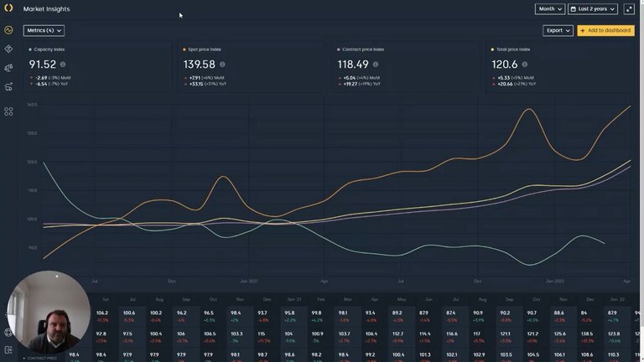Toggle the Capacity index metric card
This screenshot has width=644, height=362.
point(98,67)
